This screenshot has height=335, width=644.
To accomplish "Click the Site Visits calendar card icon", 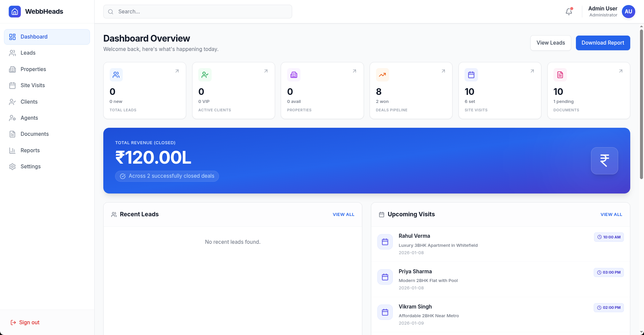I will coord(471,75).
